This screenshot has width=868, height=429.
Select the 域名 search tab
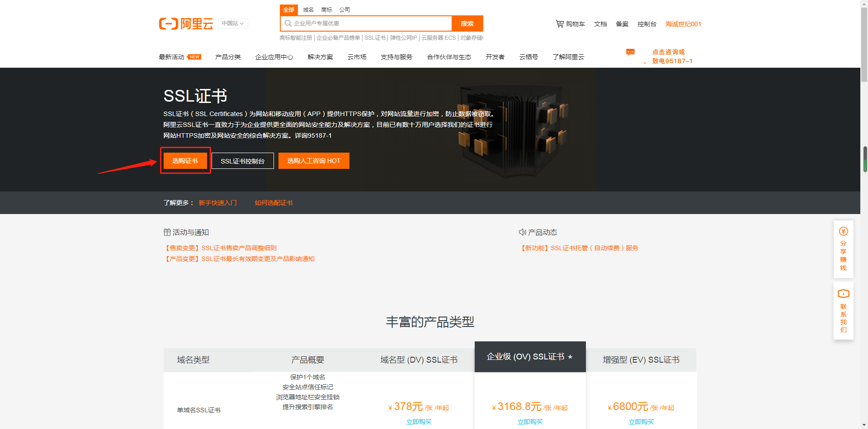(x=308, y=10)
